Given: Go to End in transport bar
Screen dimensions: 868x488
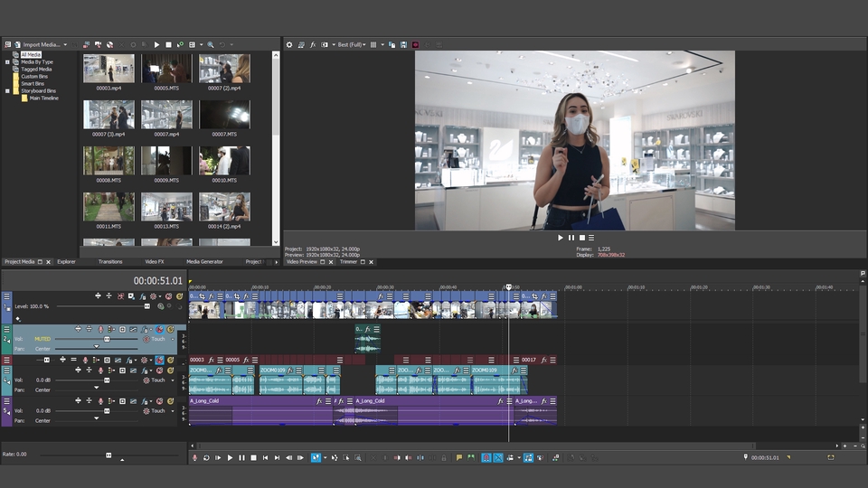Looking at the screenshot, I should click(277, 457).
